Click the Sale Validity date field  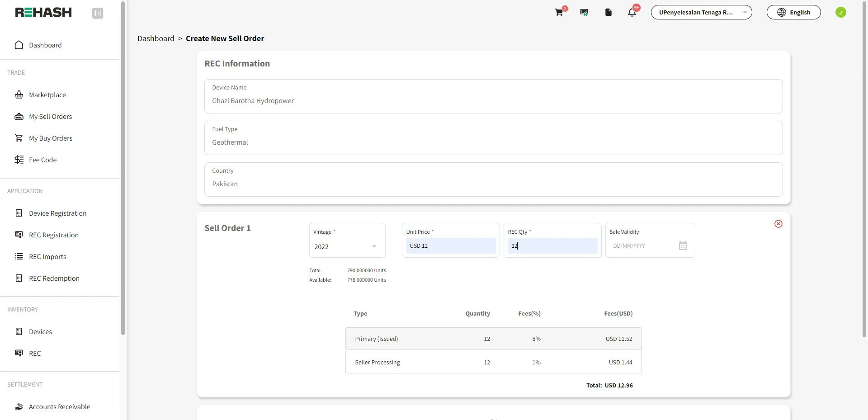[x=644, y=245]
